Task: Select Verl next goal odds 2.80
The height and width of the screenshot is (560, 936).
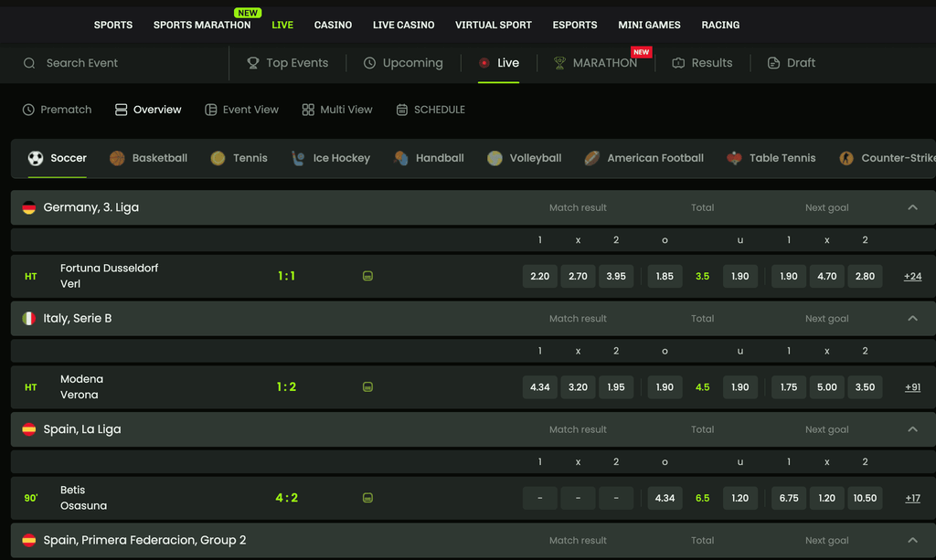Action: (x=865, y=276)
